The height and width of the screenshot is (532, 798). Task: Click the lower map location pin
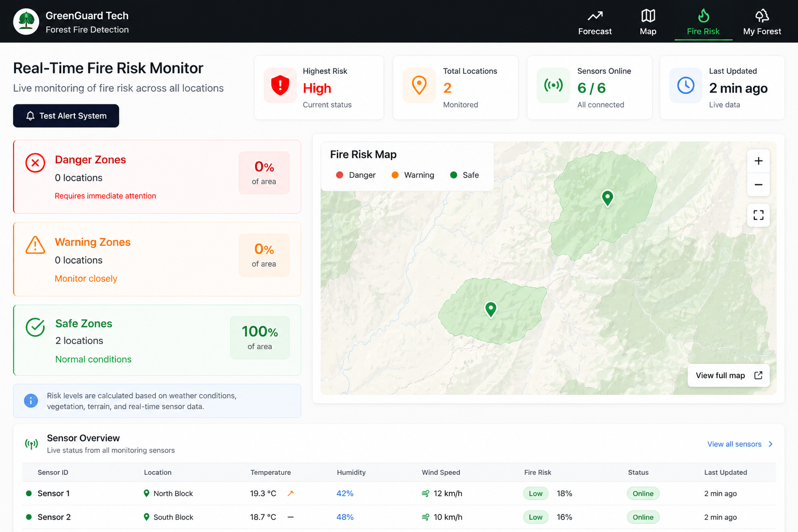coord(490,309)
